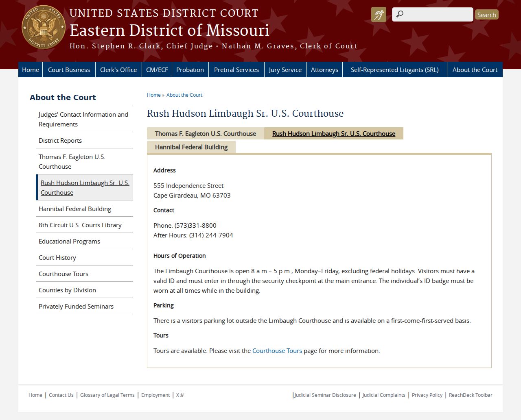
Task: Switch to Hannibal Federal Building tab
Action: 191,147
